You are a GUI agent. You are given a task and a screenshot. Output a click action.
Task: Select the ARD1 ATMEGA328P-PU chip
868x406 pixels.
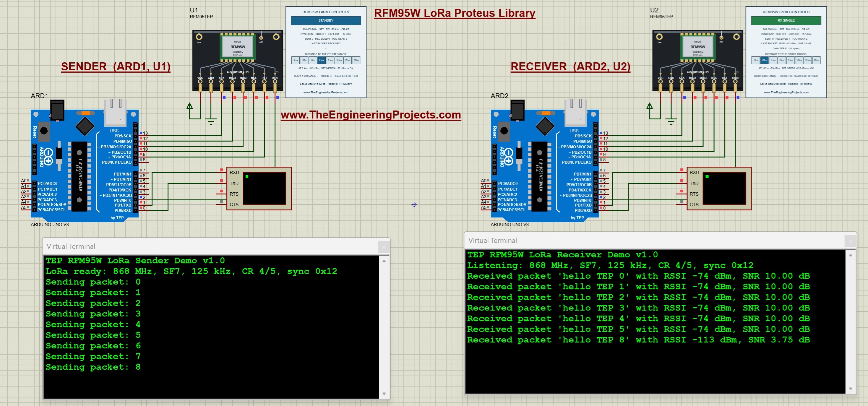click(80, 176)
